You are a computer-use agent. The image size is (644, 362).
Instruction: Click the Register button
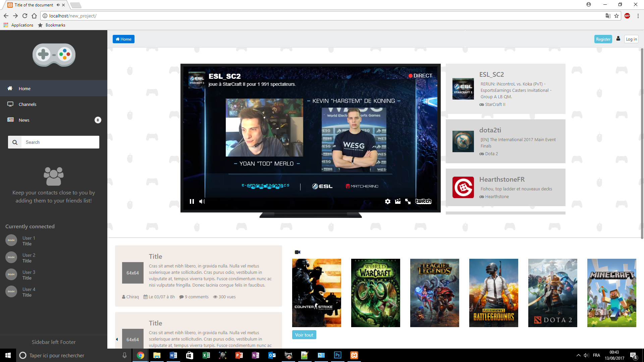[603, 39]
